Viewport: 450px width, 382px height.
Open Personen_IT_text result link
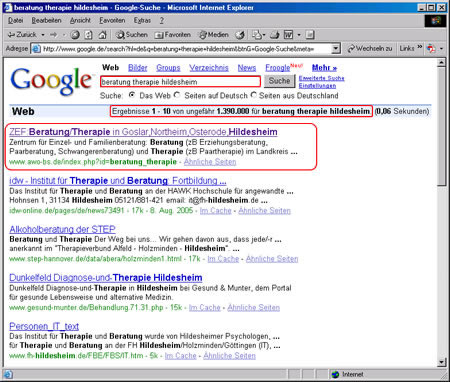click(x=44, y=326)
